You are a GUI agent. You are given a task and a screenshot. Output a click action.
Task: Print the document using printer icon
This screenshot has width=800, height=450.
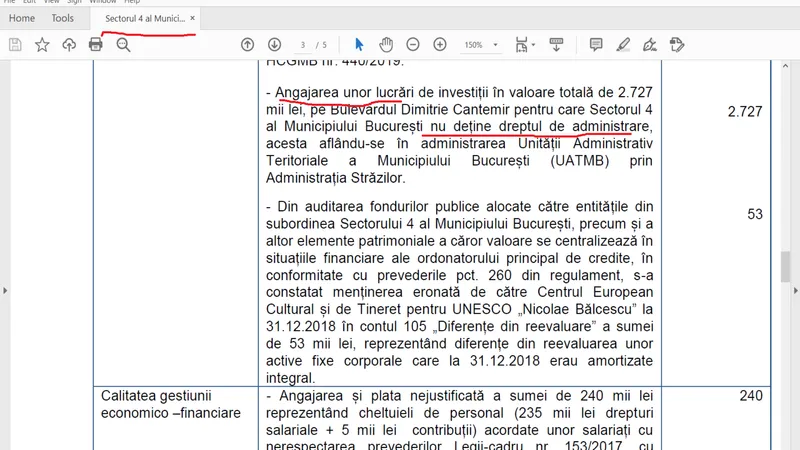[x=95, y=45]
